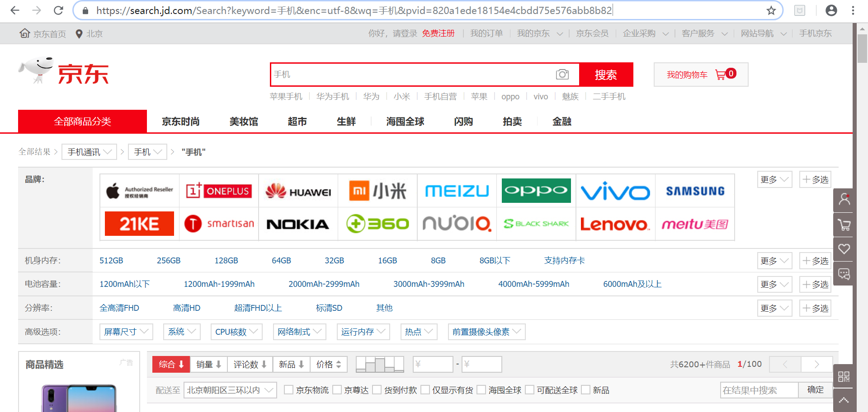868x412 pixels.
Task: Expand 更多 in the brand row
Action: pyautogui.click(x=774, y=179)
